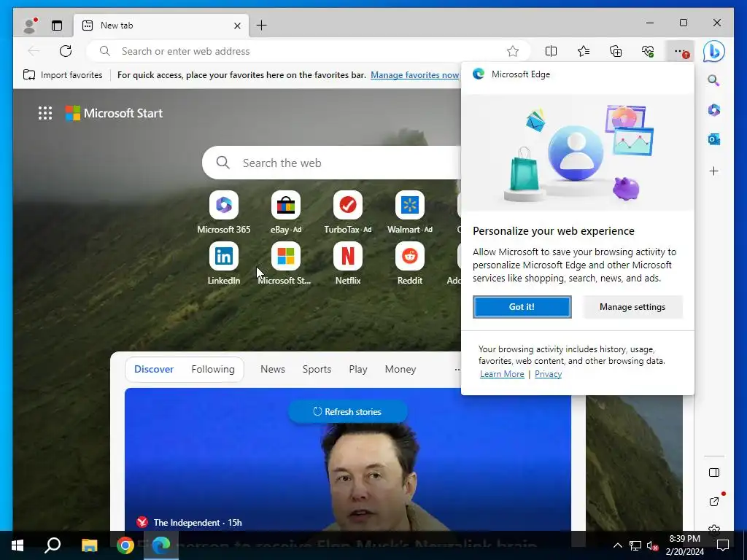The image size is (747, 560).
Task: Switch to the Money tab
Action: coord(400,369)
